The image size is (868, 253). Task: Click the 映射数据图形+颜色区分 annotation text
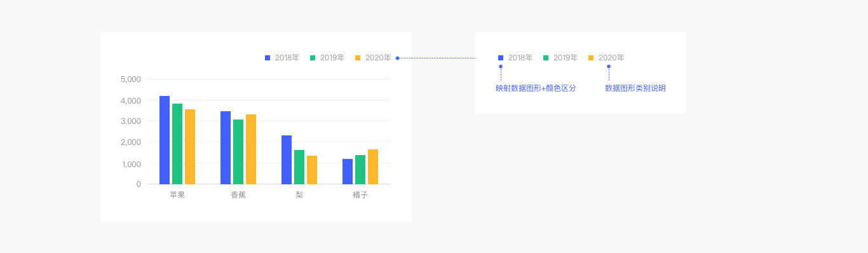[x=536, y=88]
